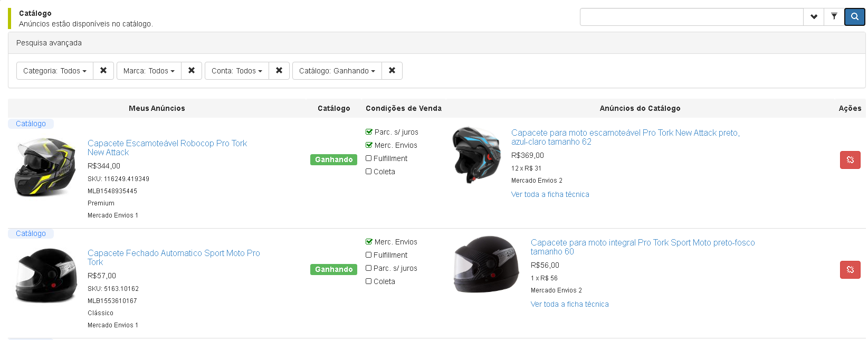
Task: Open the Marca: Todos dropdown
Action: tap(149, 71)
